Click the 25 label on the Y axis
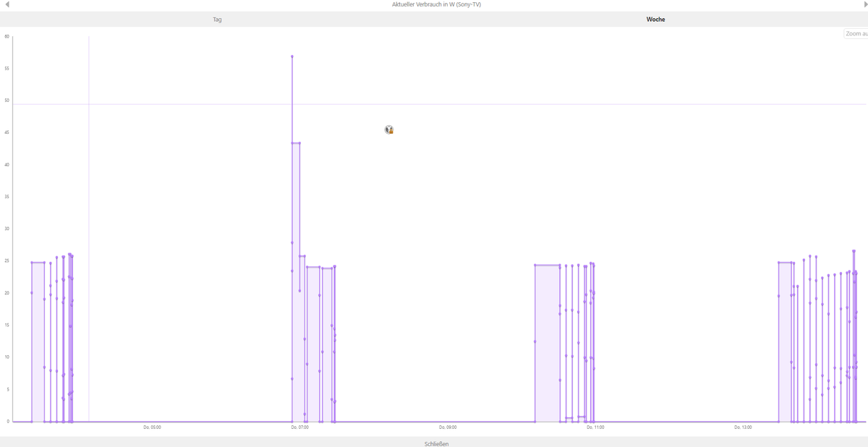 click(x=7, y=261)
